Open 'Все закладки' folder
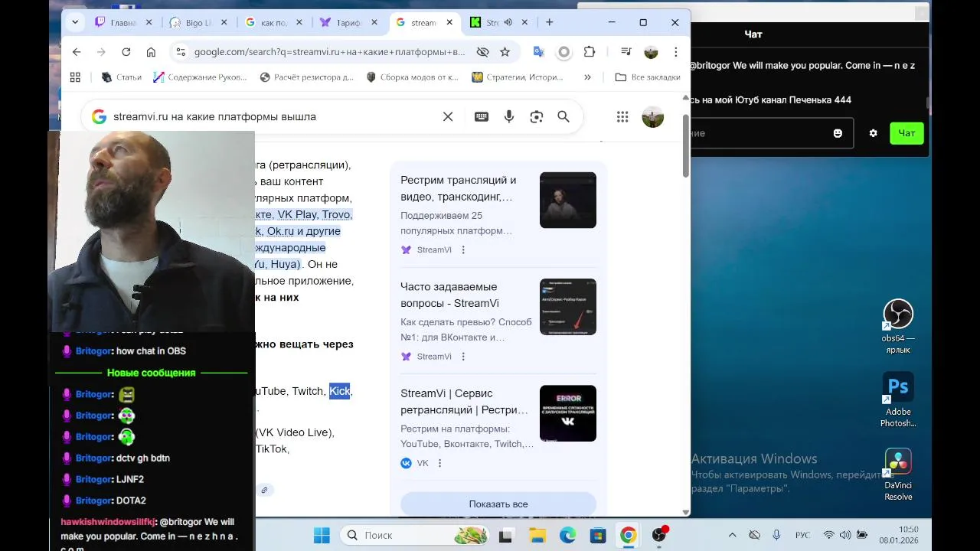 (x=648, y=77)
